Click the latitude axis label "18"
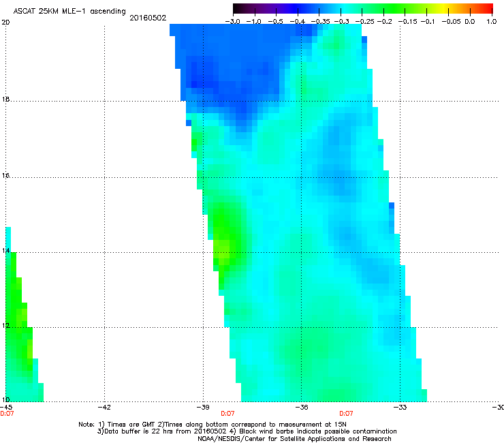The width and height of the screenshot is (504, 443). click(5, 100)
